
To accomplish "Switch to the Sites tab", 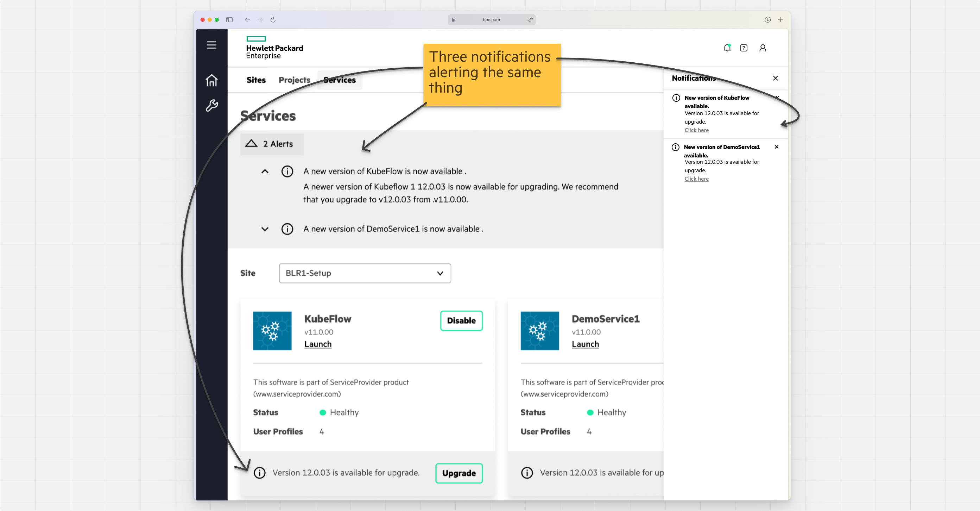I will point(256,80).
